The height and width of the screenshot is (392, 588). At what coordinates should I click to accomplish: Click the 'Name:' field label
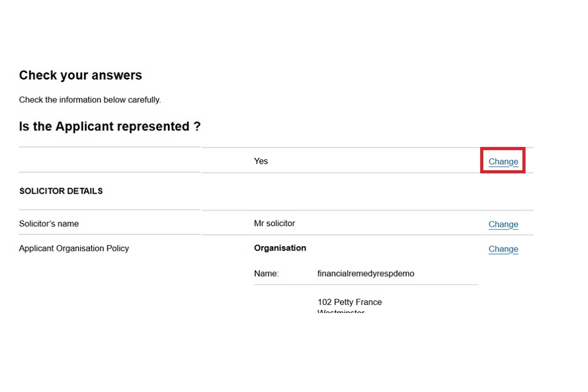click(x=266, y=274)
